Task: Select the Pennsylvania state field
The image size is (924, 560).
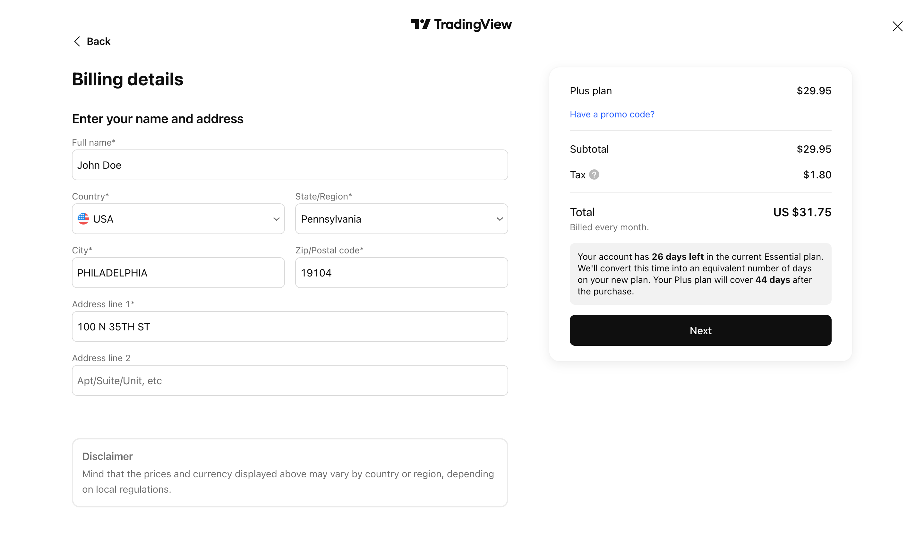Action: click(401, 219)
